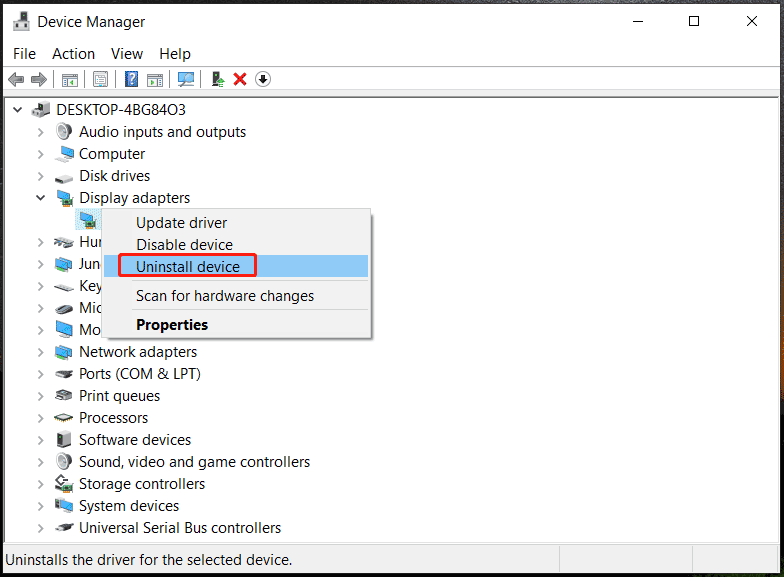Choose Disable device from context menu

click(236, 245)
